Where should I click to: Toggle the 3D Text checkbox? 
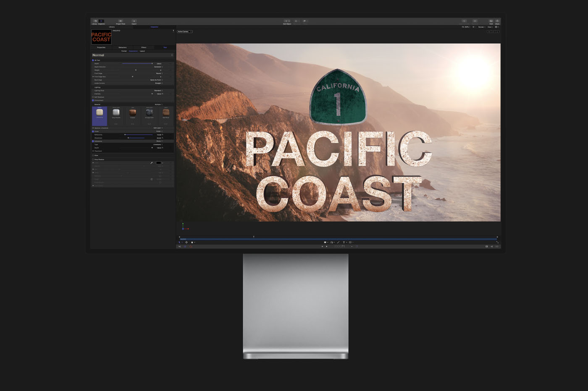point(93,60)
